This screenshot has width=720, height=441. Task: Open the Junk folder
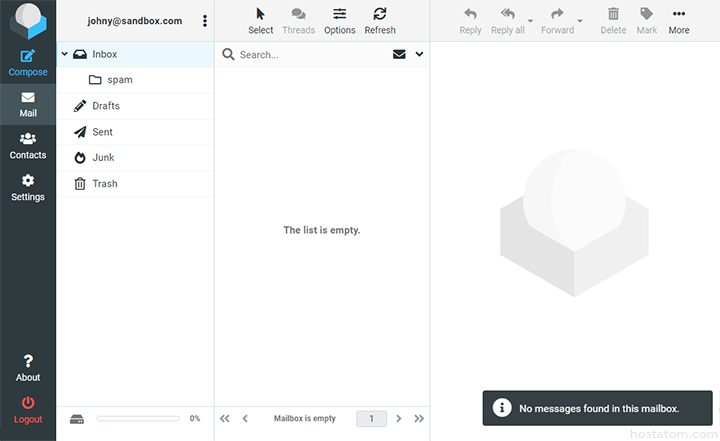(x=103, y=158)
